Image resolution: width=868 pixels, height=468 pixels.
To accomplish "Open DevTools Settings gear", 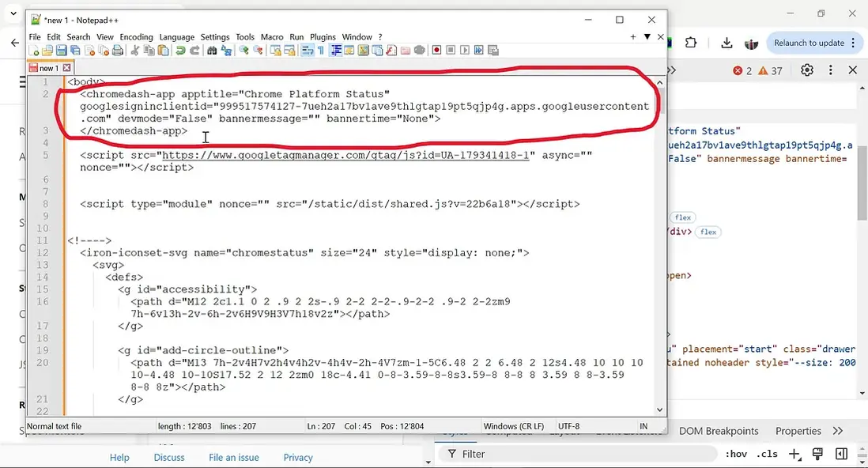I will click(x=807, y=70).
